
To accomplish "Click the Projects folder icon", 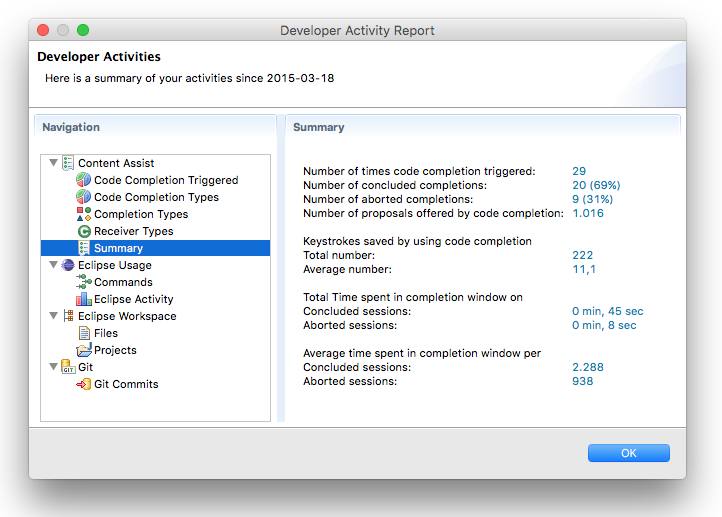I will pos(84,350).
